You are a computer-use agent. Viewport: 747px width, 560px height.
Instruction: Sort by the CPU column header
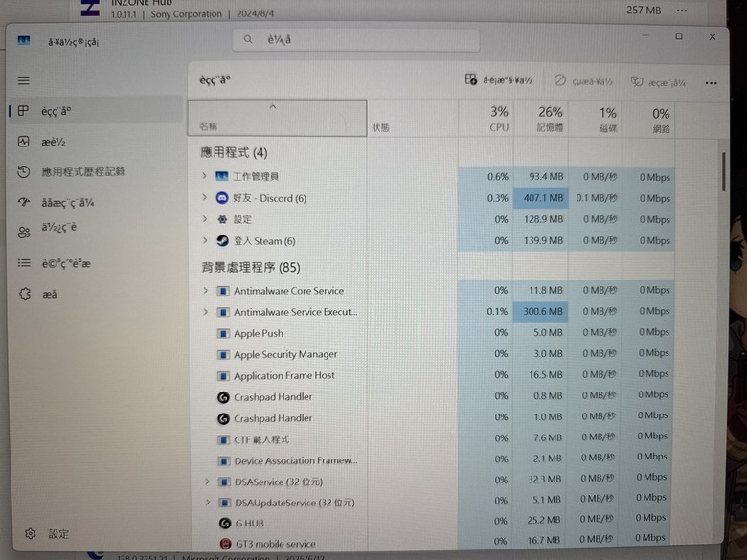click(487, 119)
